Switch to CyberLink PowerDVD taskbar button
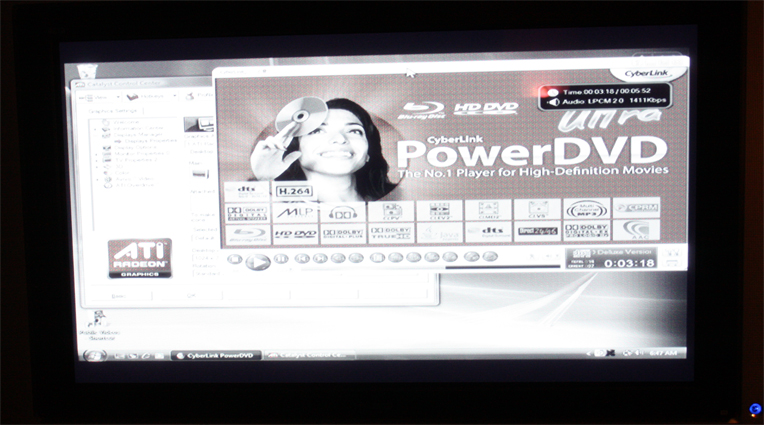Image resolution: width=764 pixels, height=425 pixels. click(x=216, y=356)
